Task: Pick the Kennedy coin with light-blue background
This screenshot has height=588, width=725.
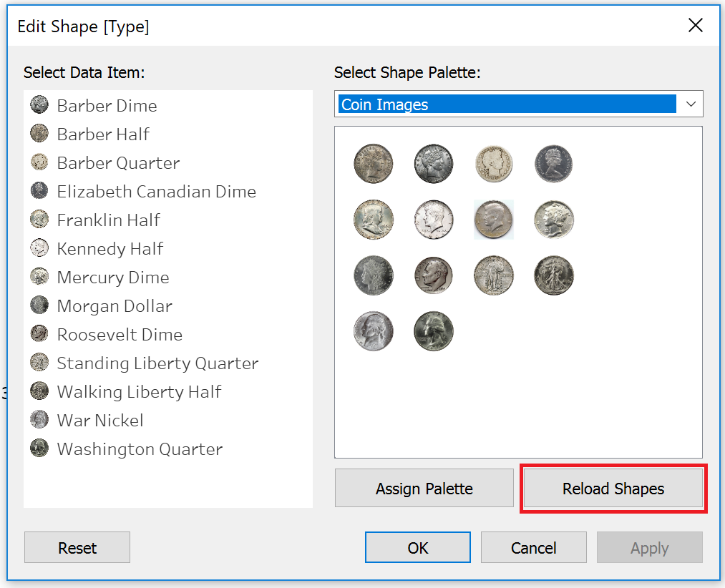Action: pyautogui.click(x=494, y=220)
